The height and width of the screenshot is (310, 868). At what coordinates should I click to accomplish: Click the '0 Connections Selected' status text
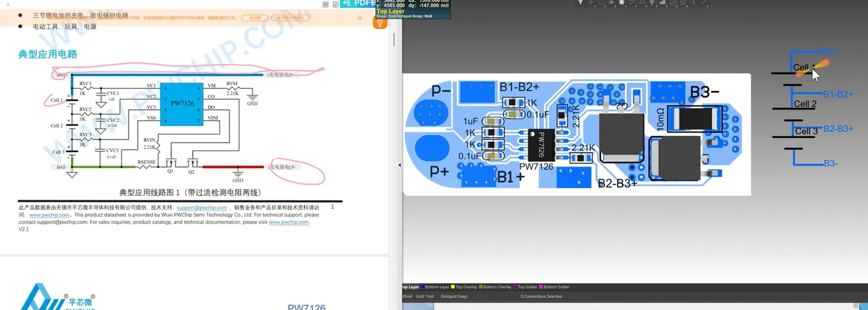(x=541, y=296)
